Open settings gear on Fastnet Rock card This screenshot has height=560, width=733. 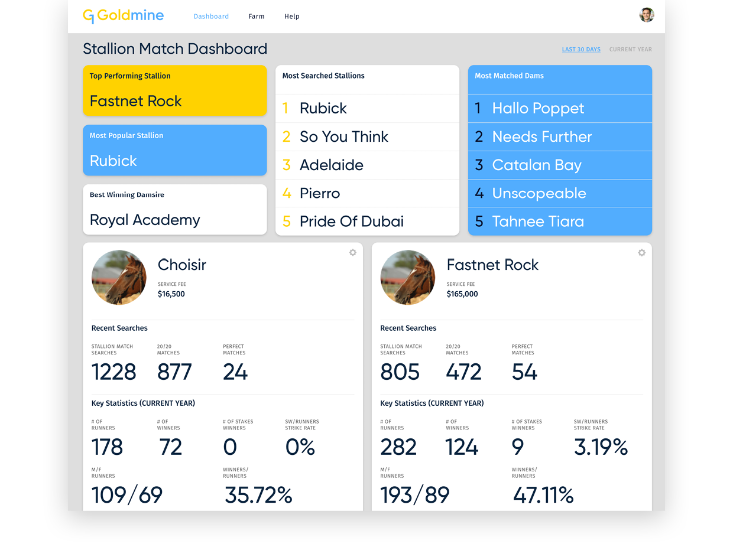point(641,252)
